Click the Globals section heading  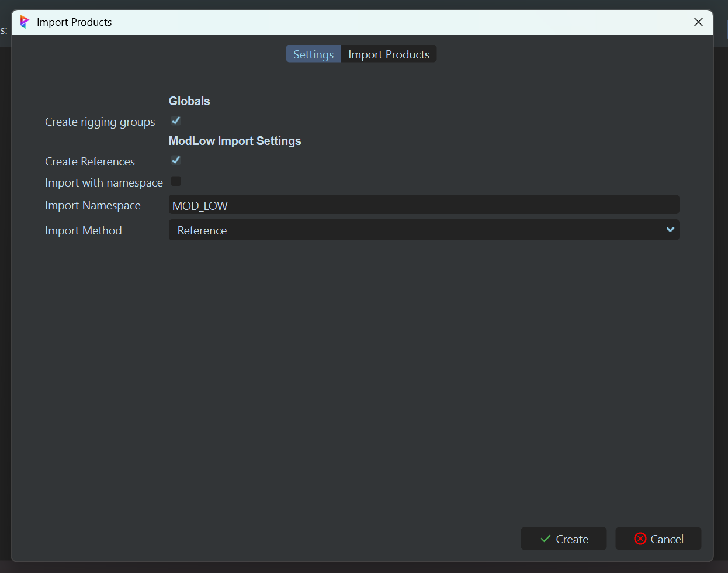(189, 101)
